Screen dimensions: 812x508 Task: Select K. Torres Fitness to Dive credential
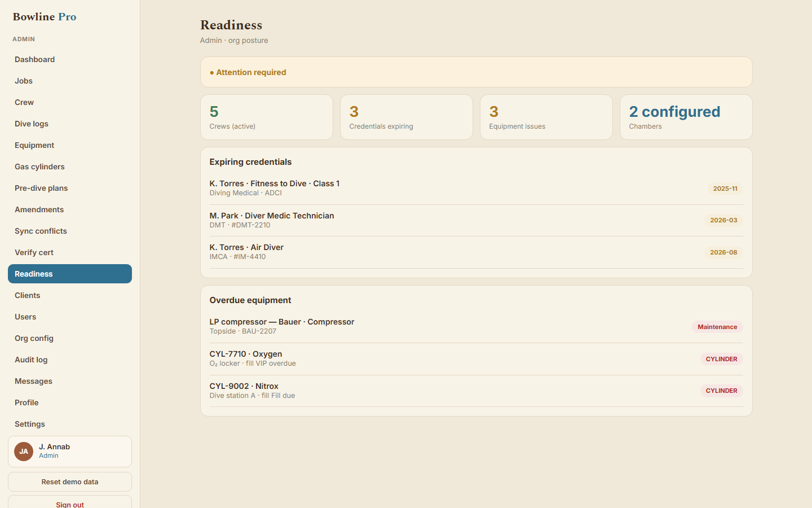tap(476, 189)
